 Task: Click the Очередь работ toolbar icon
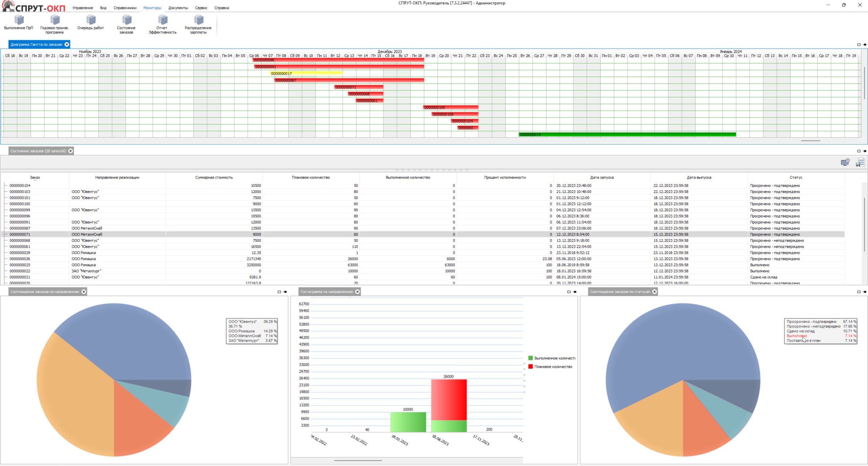(91, 20)
